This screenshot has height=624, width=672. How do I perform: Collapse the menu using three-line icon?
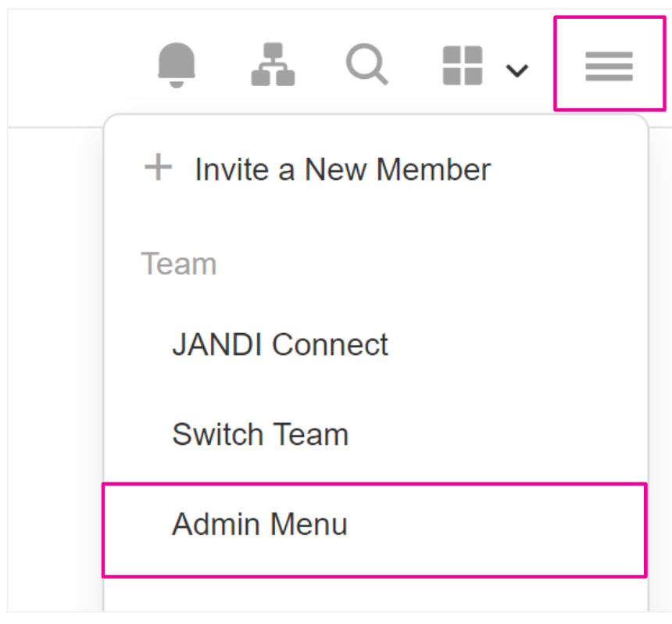(x=609, y=66)
